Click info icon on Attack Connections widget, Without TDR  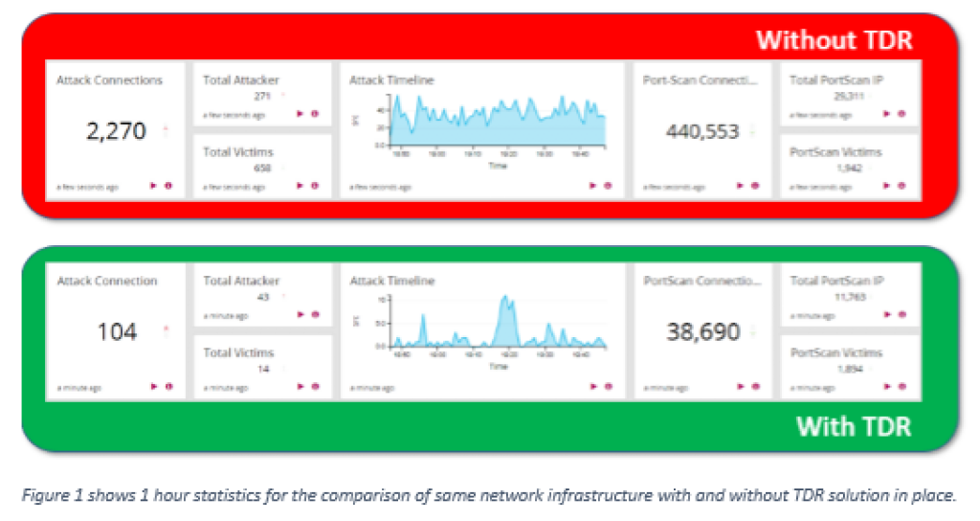(168, 186)
